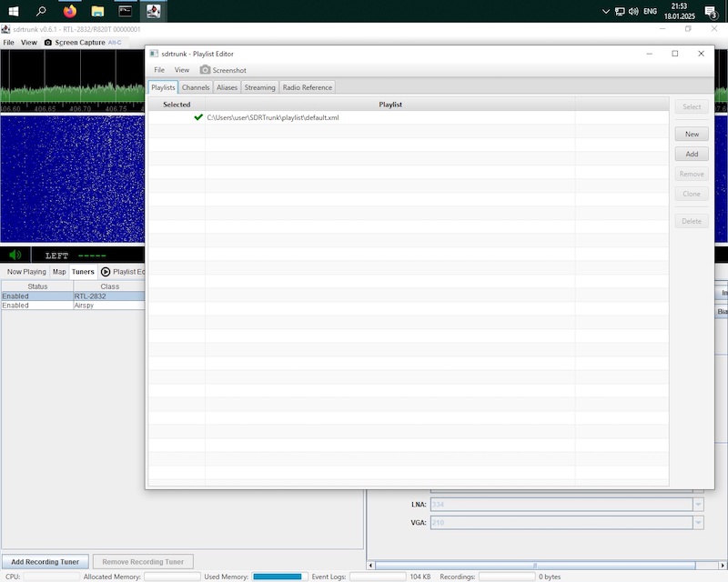Viewport: 728px width, 582px height.
Task: Open taskbar search magnifier
Action: [41, 11]
